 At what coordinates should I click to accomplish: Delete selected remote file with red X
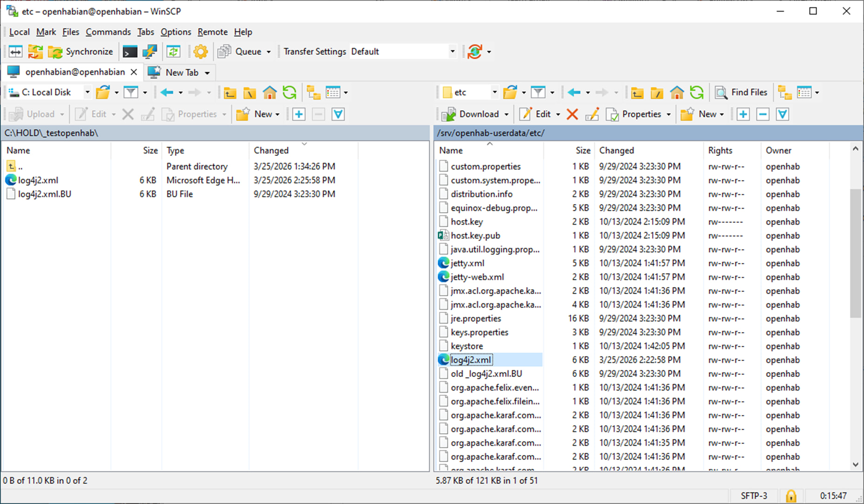tap(572, 114)
